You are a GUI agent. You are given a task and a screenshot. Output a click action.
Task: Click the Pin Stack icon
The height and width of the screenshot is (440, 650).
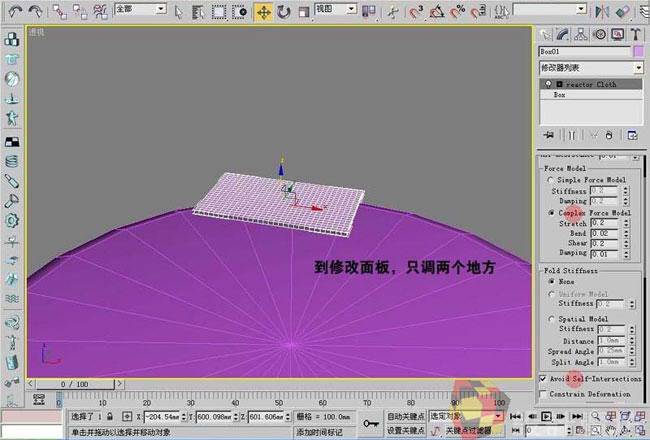[x=549, y=135]
